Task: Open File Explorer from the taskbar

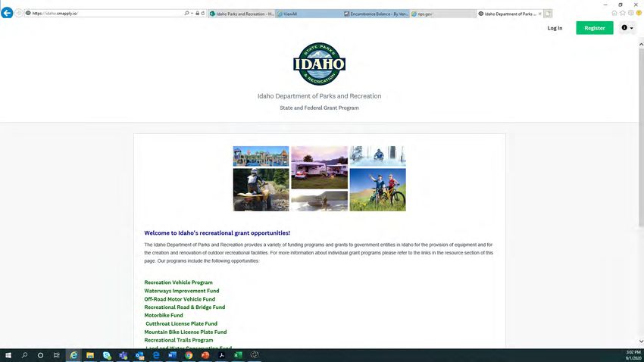Action: 90,355
